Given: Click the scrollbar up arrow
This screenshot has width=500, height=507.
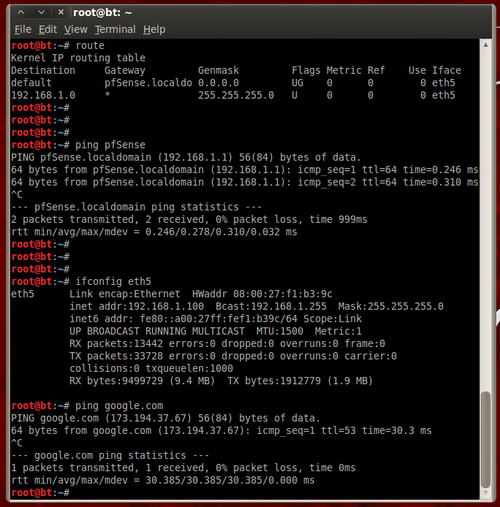Looking at the screenshot, I should coord(486,45).
